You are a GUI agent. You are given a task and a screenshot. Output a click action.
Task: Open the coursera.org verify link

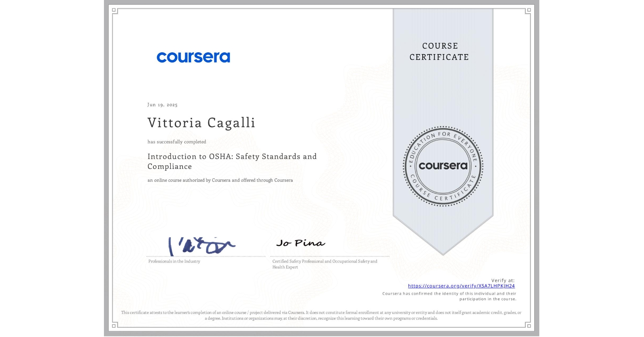pyautogui.click(x=461, y=286)
